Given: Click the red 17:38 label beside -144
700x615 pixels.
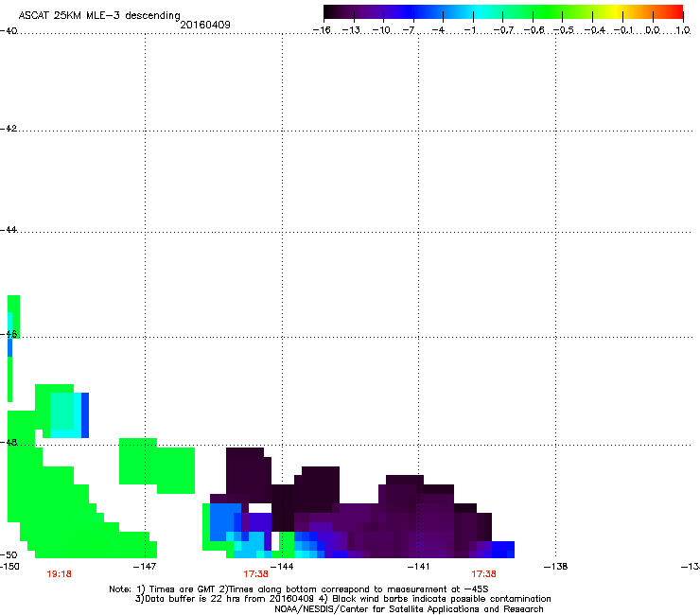Looking at the screenshot, I should pos(255,574).
